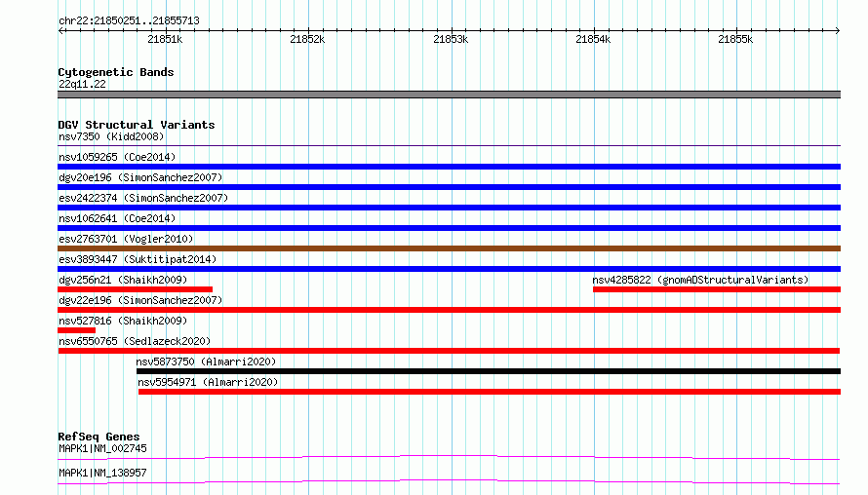Click nsv4285822 (gnomADStructuralVariants) label
This screenshot has height=495, width=868.
700,280
